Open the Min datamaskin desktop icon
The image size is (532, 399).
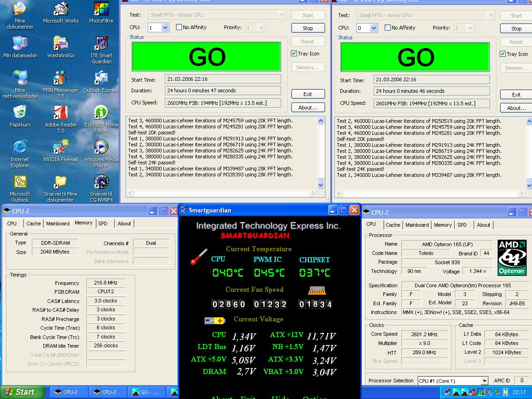(20, 47)
